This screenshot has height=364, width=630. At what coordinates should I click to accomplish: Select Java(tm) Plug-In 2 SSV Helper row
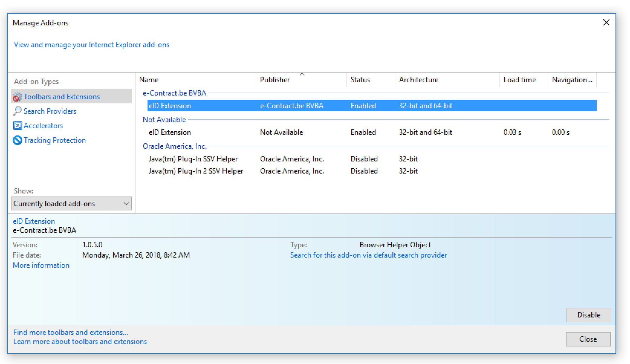372,171
